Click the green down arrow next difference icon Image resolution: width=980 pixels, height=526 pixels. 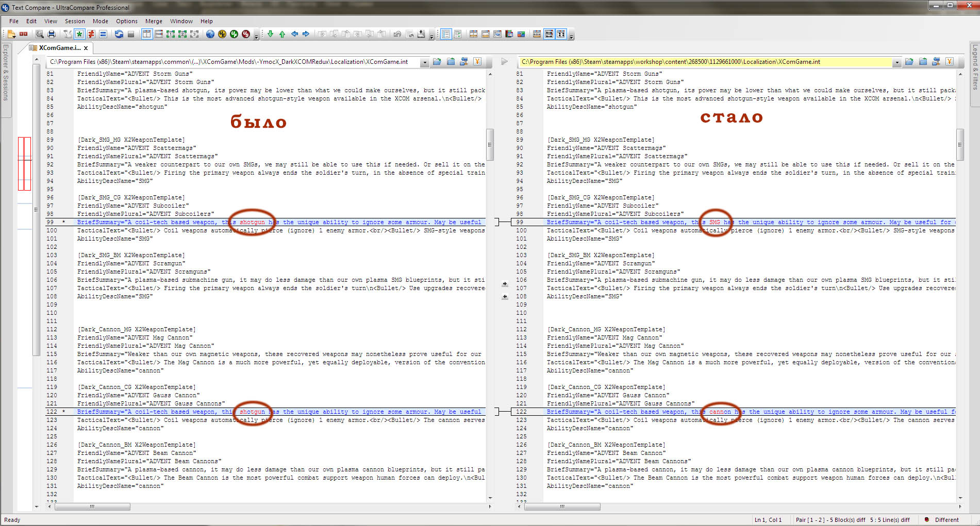270,34
